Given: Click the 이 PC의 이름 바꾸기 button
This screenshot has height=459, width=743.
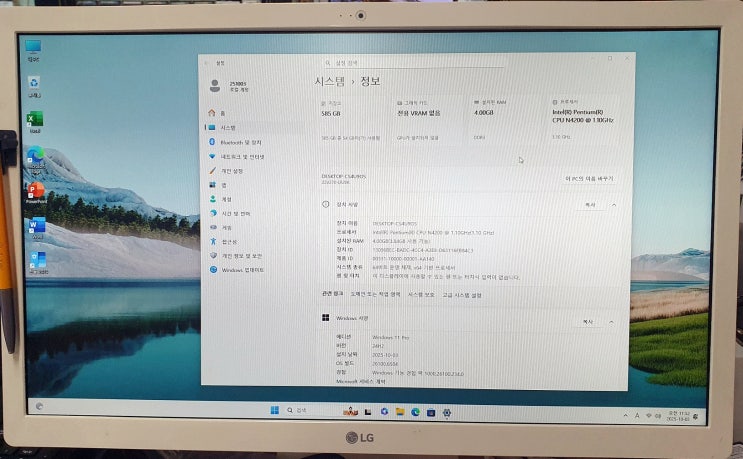Looking at the screenshot, I should (589, 179).
